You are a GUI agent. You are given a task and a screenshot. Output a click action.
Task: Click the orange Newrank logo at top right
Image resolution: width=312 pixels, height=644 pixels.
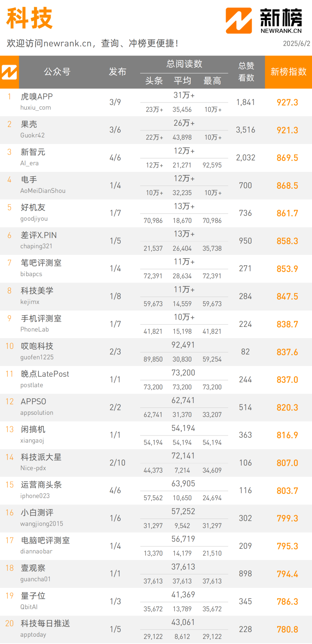239,21
